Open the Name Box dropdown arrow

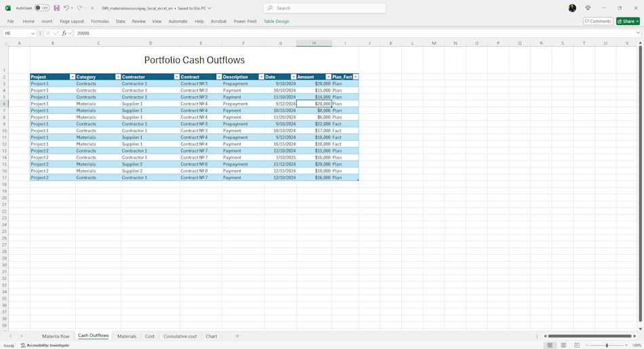point(33,33)
